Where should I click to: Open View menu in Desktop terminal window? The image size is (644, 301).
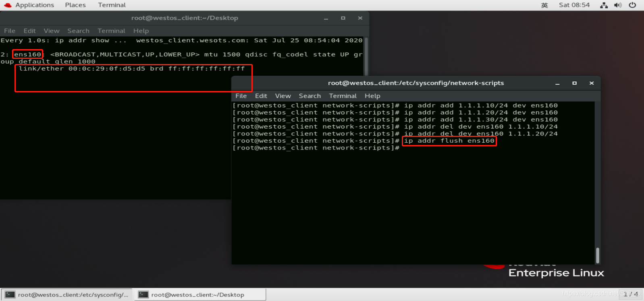click(52, 31)
